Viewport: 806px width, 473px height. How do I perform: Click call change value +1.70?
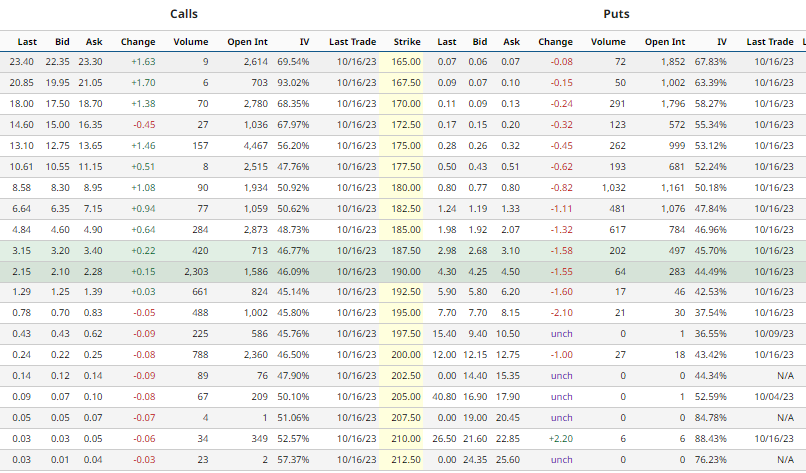[143, 83]
